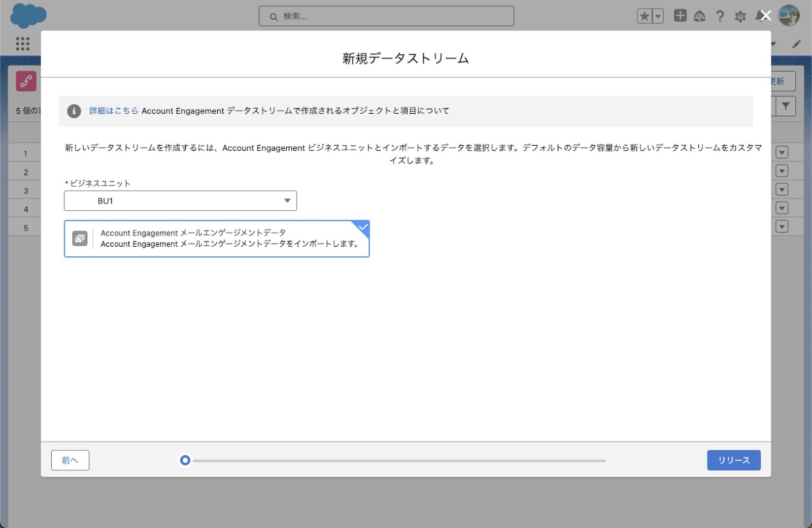Click row number 3 in background list

26,191
